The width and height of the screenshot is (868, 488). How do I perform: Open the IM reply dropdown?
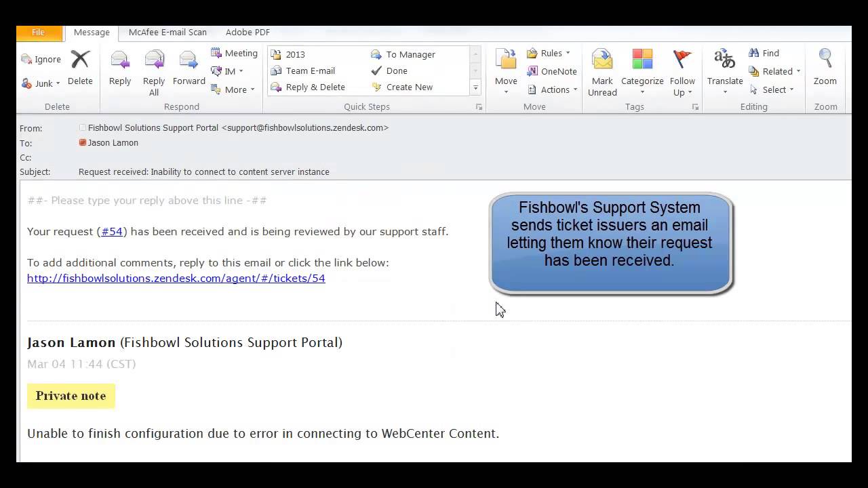227,71
